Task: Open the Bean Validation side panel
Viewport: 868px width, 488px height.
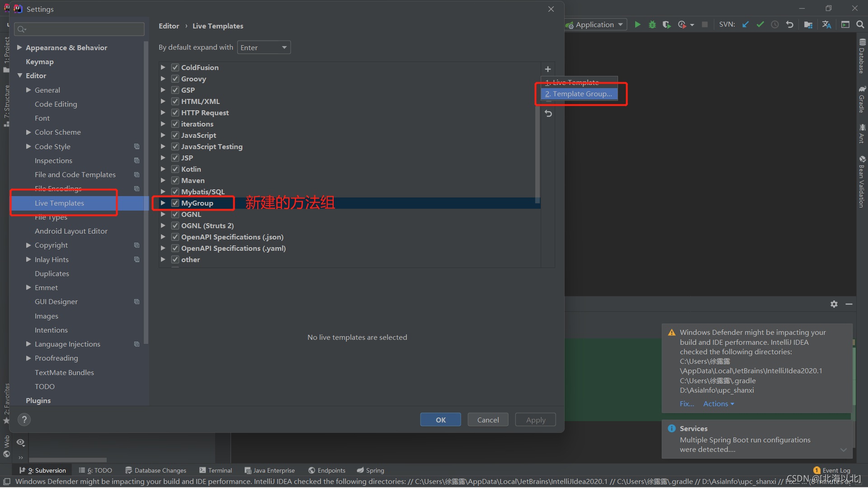Action: pos(862,182)
